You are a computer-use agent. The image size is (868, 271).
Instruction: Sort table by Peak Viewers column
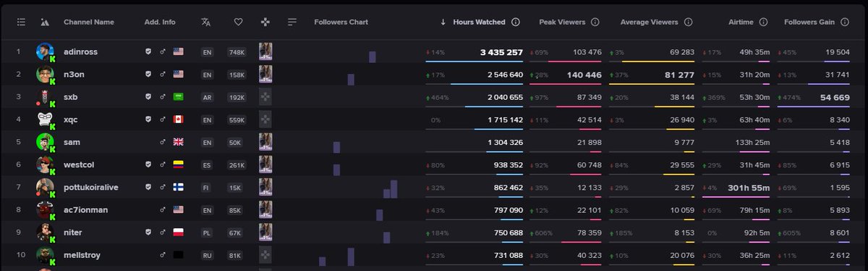point(562,22)
